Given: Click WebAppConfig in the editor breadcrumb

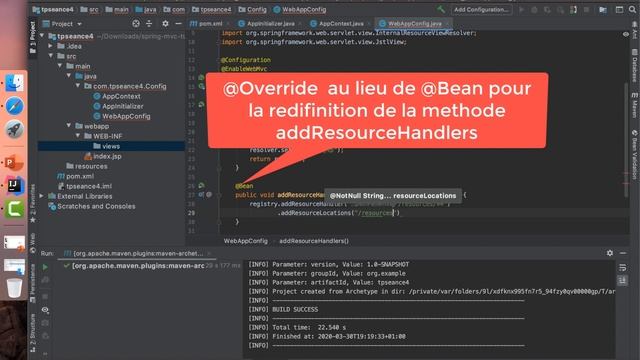Looking at the screenshot, I should coord(246,241).
